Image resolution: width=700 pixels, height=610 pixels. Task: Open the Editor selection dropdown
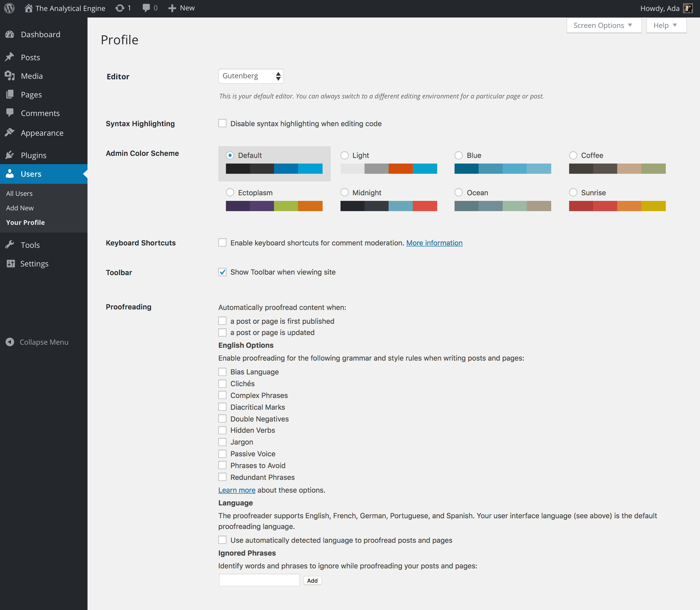[251, 75]
